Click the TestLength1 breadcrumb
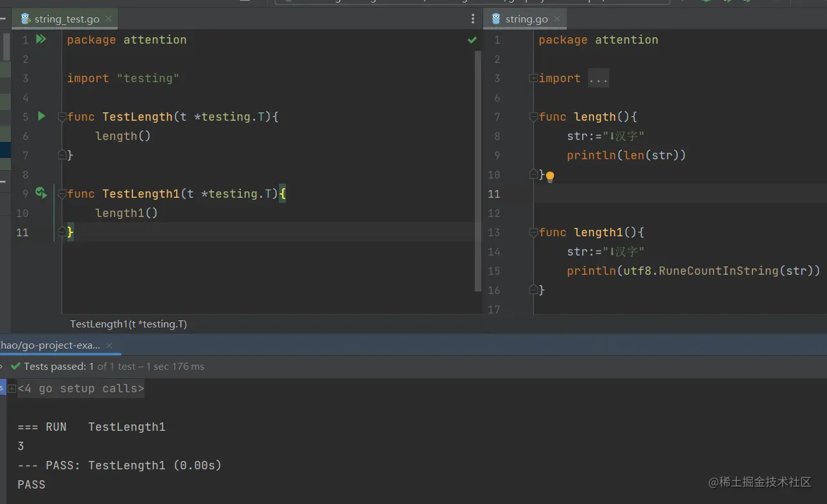827x504 pixels. pyautogui.click(x=129, y=324)
